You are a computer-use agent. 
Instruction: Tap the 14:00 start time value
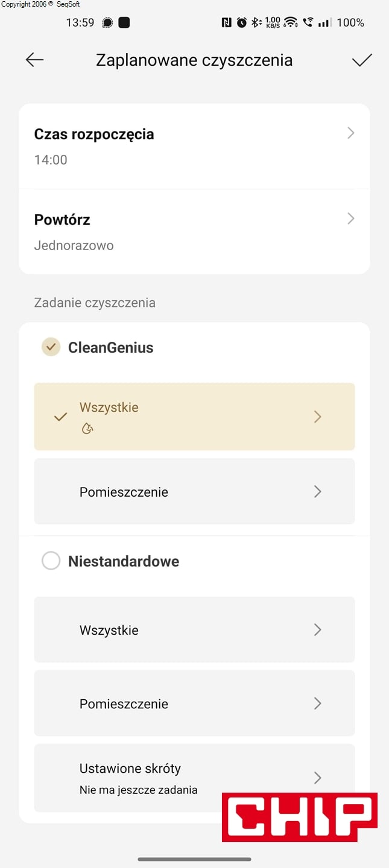[51, 160]
